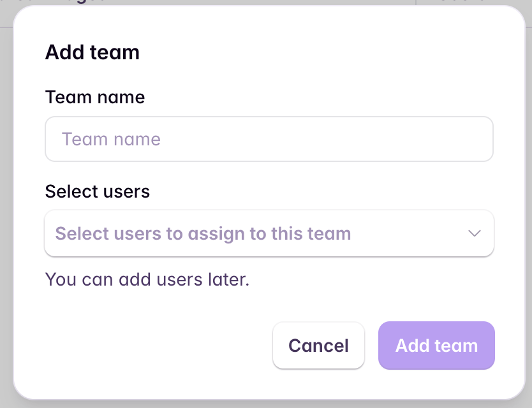The width and height of the screenshot is (532, 408).
Task: Confirm team creation with Add team
Action: 436,345
